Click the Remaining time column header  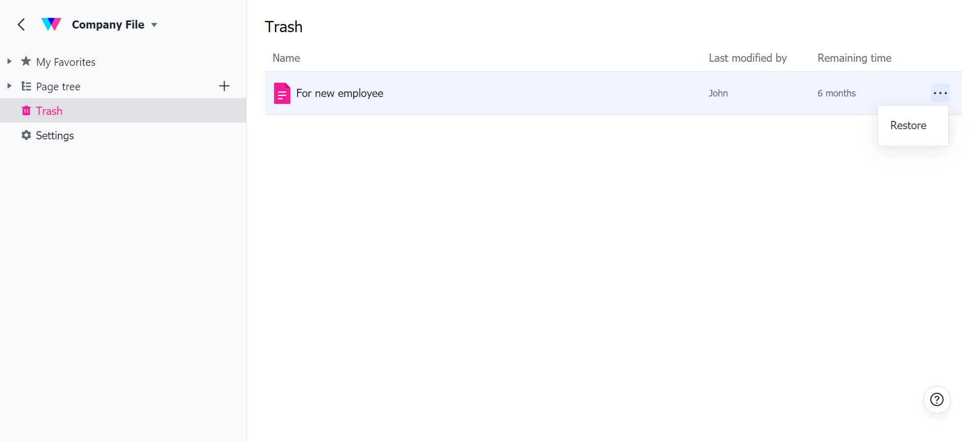(x=854, y=58)
